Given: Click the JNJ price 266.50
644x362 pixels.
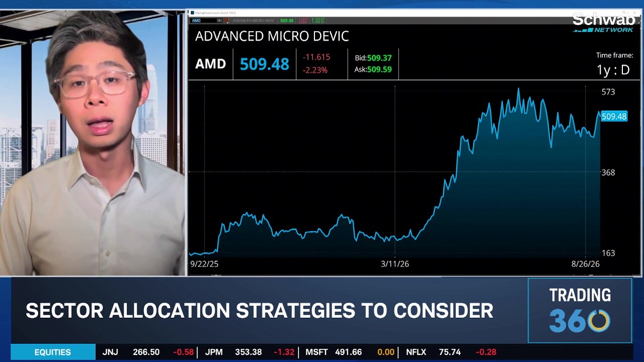Looking at the screenshot, I should point(146,352).
